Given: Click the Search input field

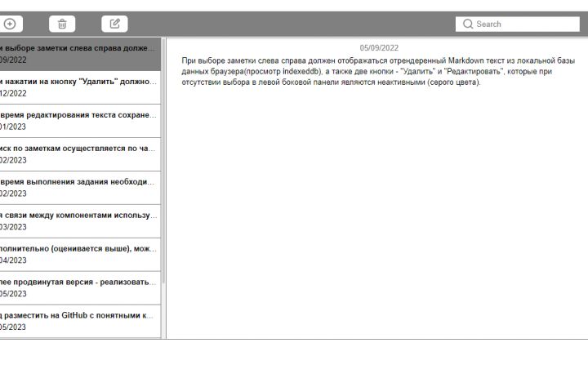Looking at the screenshot, I should [518, 24].
